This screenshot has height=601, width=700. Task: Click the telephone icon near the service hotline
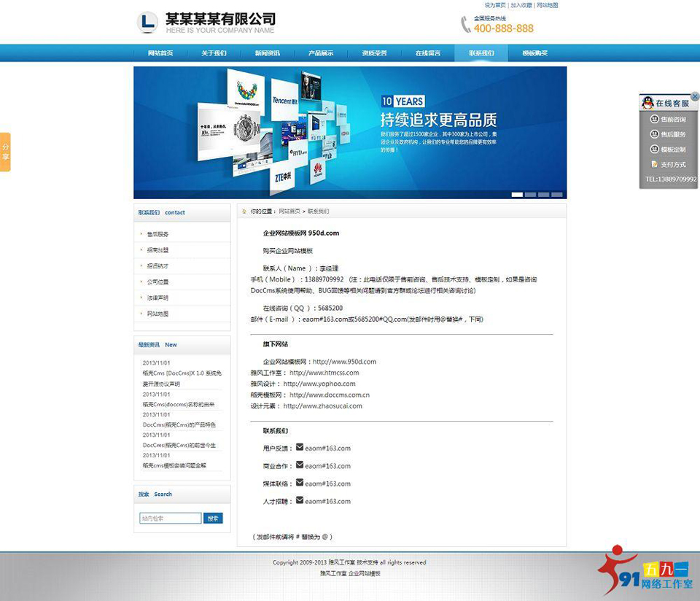pyautogui.click(x=464, y=25)
